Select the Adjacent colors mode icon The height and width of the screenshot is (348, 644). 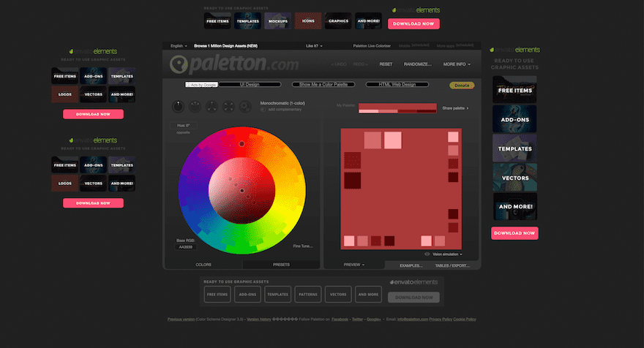pyautogui.click(x=195, y=107)
